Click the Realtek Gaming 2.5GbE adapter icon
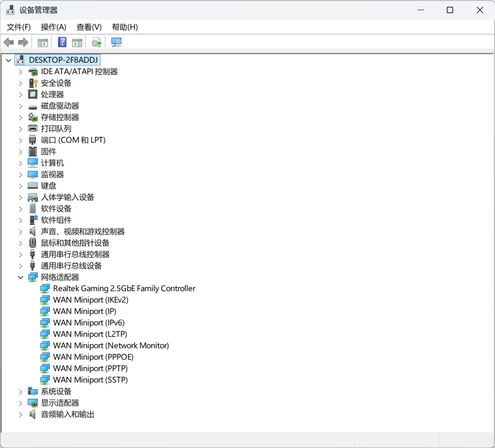This screenshot has height=448, width=495. pos(45,289)
